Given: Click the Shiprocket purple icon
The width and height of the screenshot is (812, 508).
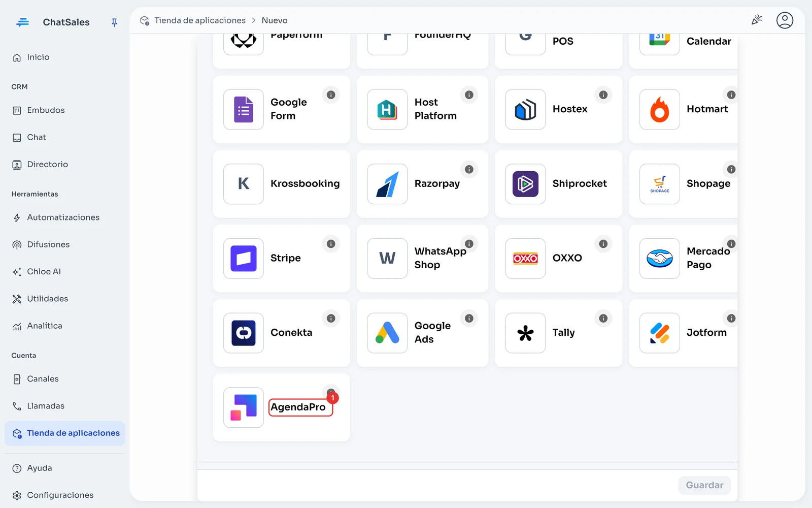Looking at the screenshot, I should 525,184.
